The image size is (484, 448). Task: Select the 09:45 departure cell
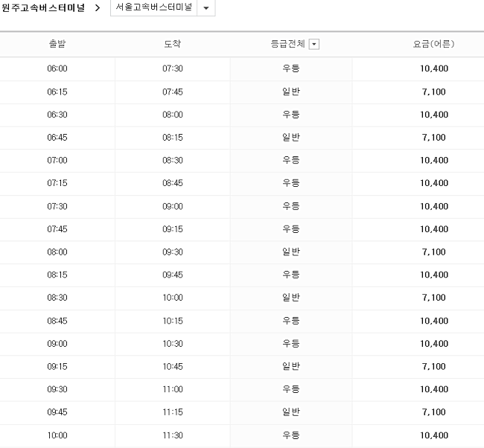(x=57, y=412)
